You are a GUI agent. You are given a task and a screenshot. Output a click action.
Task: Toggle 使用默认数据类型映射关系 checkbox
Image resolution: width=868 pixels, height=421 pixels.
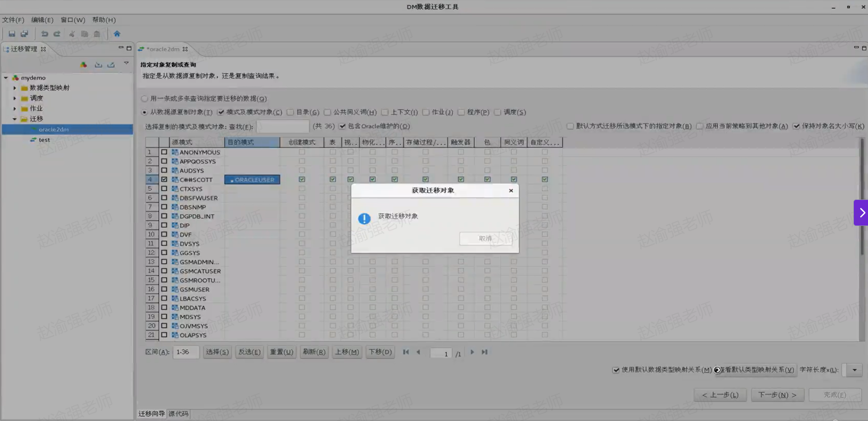[616, 370]
